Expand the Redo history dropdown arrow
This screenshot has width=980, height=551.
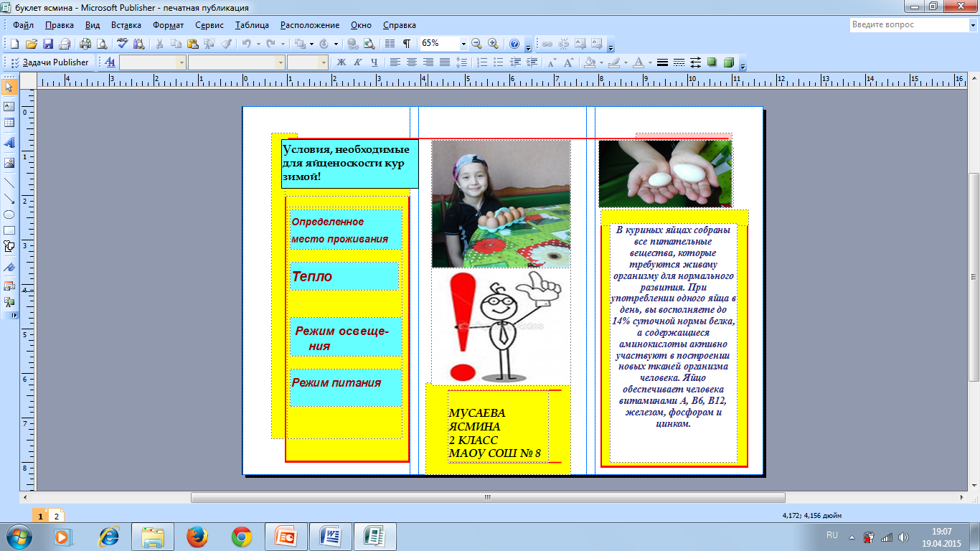point(281,44)
